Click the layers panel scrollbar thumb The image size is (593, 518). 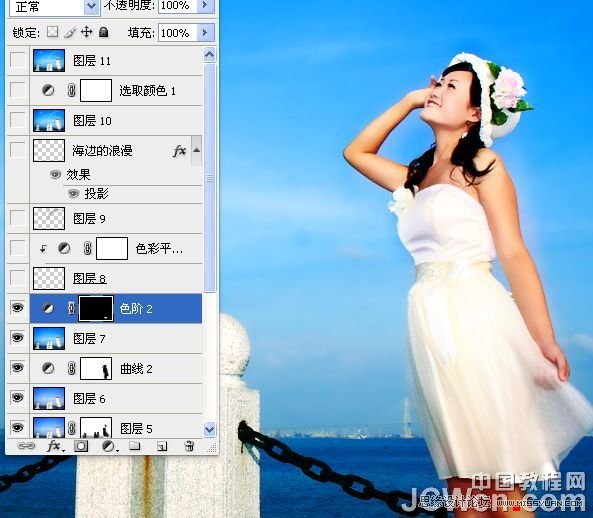(x=210, y=178)
